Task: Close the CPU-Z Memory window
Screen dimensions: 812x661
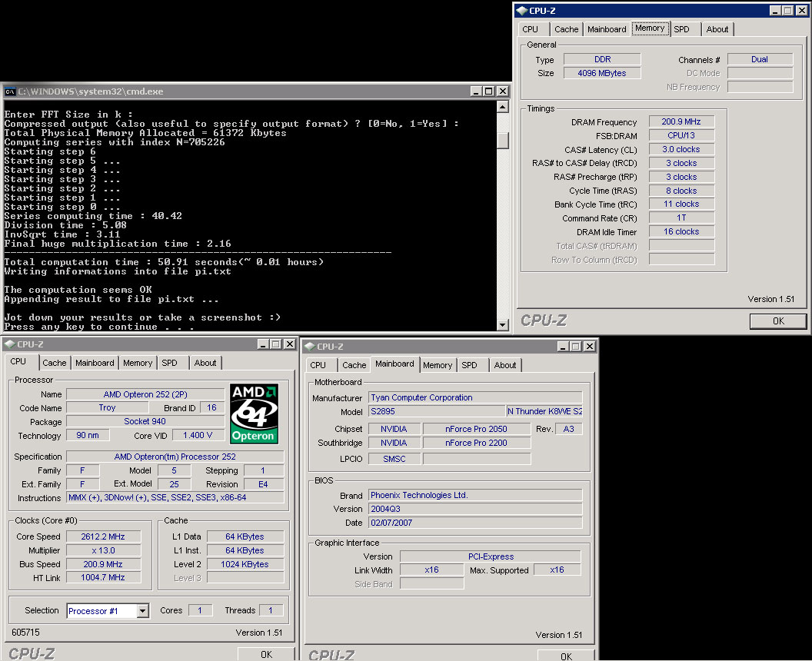Action: (801, 10)
